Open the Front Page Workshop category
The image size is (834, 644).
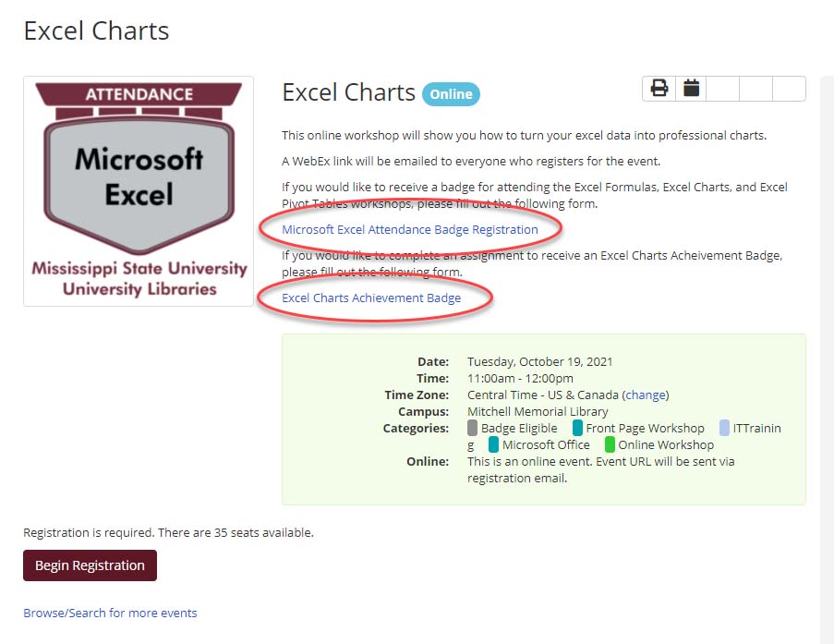point(645,428)
